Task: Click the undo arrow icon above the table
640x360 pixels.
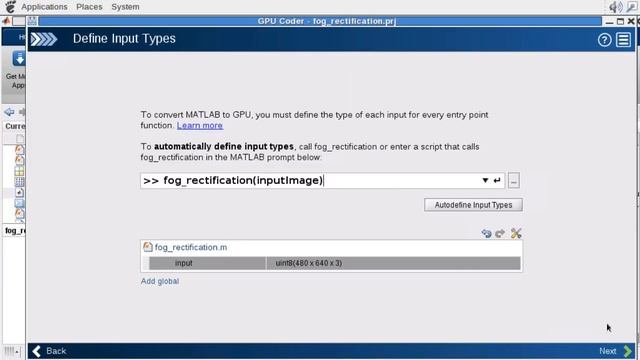Action: (486, 233)
